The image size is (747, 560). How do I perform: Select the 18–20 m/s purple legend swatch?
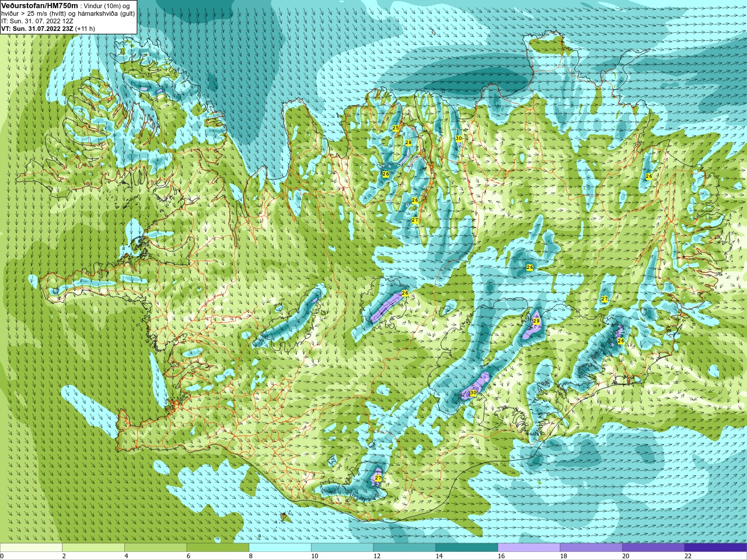click(591, 547)
